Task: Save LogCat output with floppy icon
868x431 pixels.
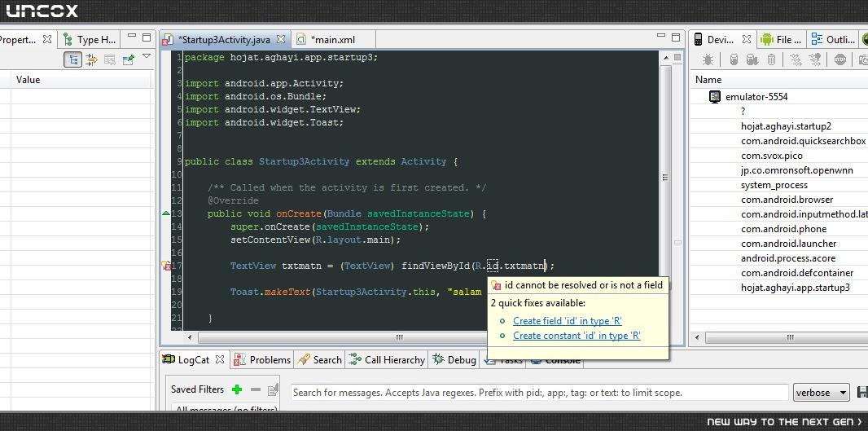Action: pyautogui.click(x=862, y=392)
